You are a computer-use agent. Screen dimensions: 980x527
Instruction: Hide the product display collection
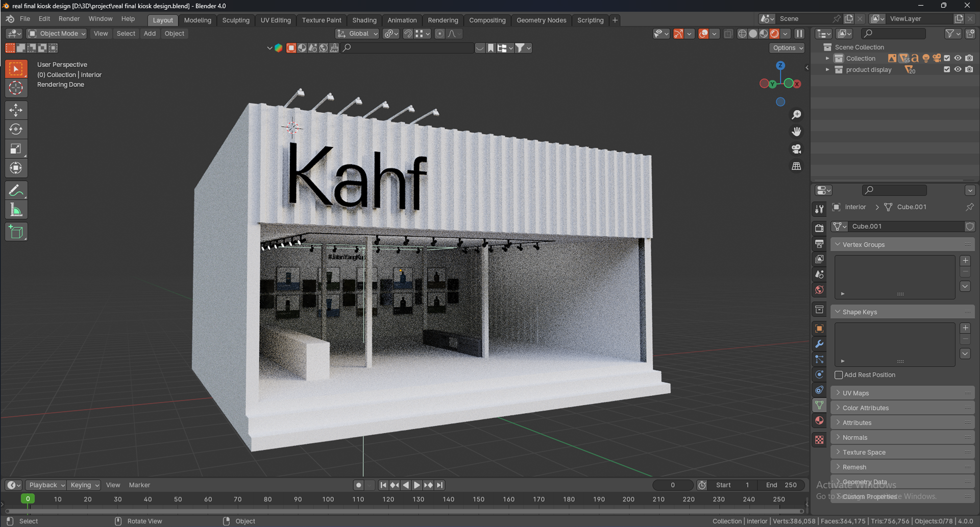coord(958,69)
